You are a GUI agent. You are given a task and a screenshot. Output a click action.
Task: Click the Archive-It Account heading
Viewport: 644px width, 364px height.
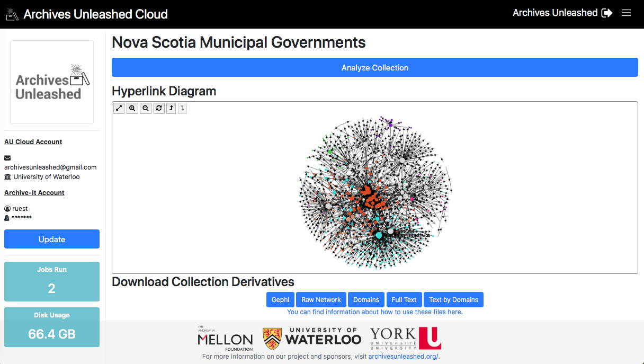(x=34, y=193)
